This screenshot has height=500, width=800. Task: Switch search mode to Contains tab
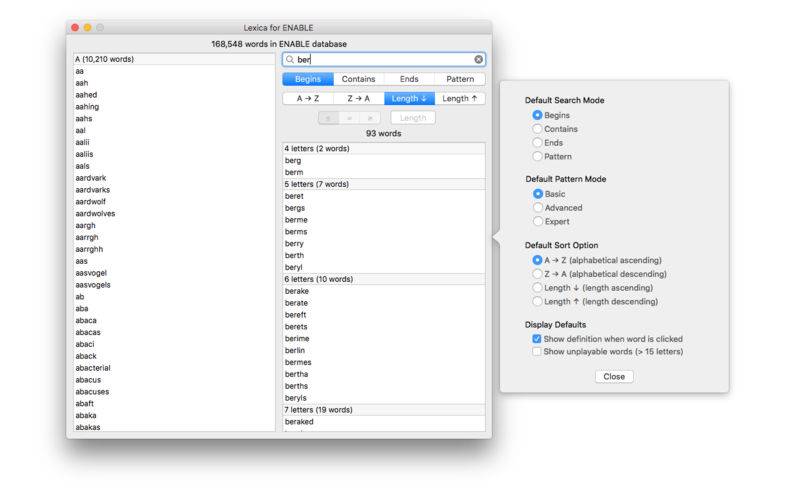(x=358, y=79)
